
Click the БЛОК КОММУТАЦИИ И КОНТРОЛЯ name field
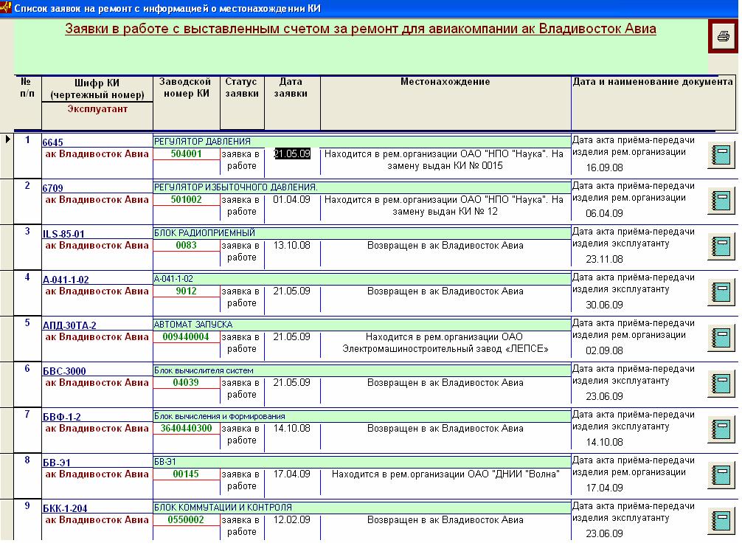[x=362, y=508]
